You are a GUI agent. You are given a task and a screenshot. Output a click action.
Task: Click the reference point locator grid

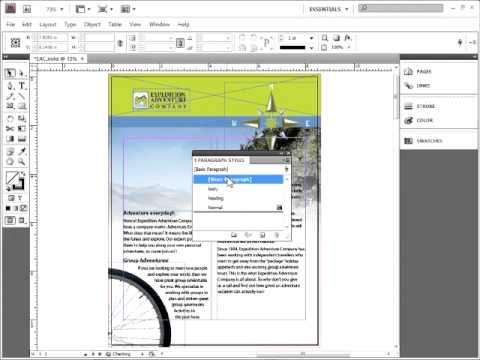tap(15, 43)
